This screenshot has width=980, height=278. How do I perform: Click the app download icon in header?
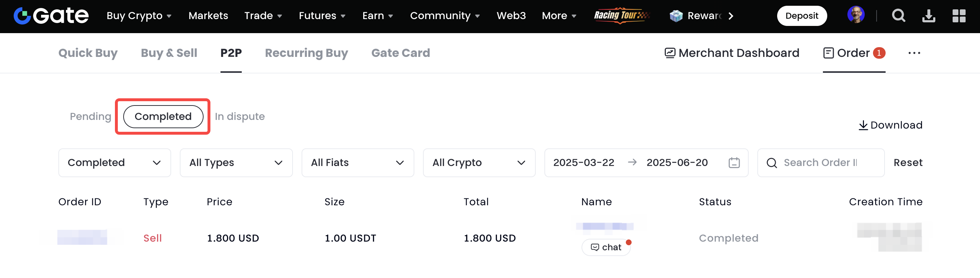pos(928,15)
